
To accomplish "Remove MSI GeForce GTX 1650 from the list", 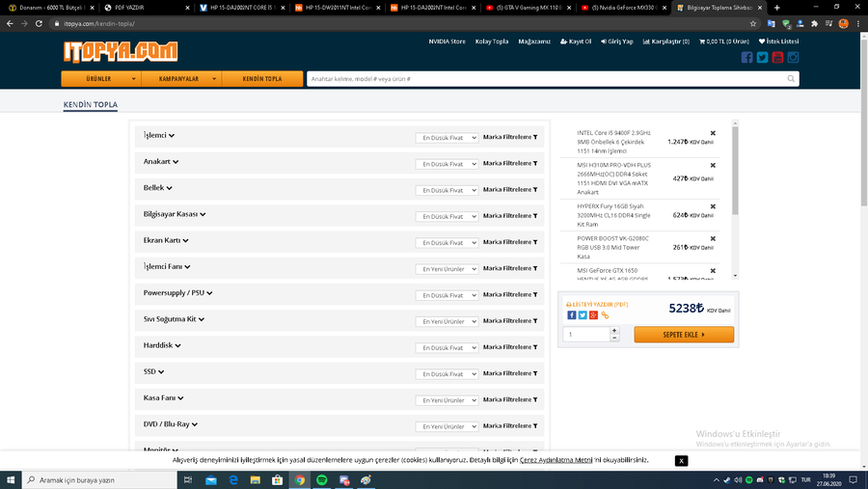I will pyautogui.click(x=713, y=270).
